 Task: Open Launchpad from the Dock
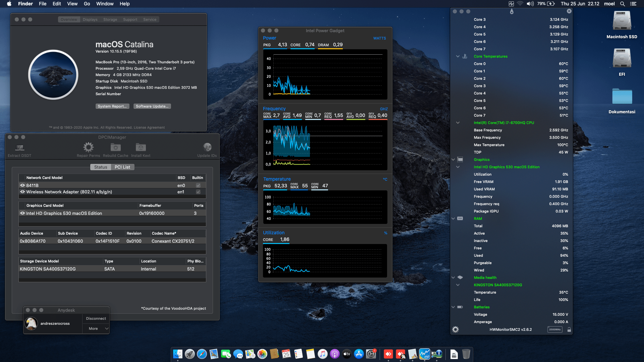(190, 354)
